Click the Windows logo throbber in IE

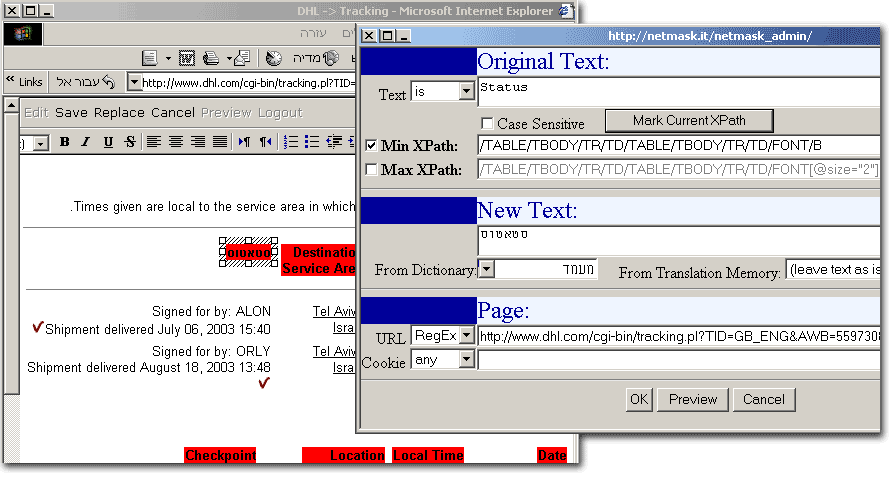pyautogui.click(x=22, y=34)
